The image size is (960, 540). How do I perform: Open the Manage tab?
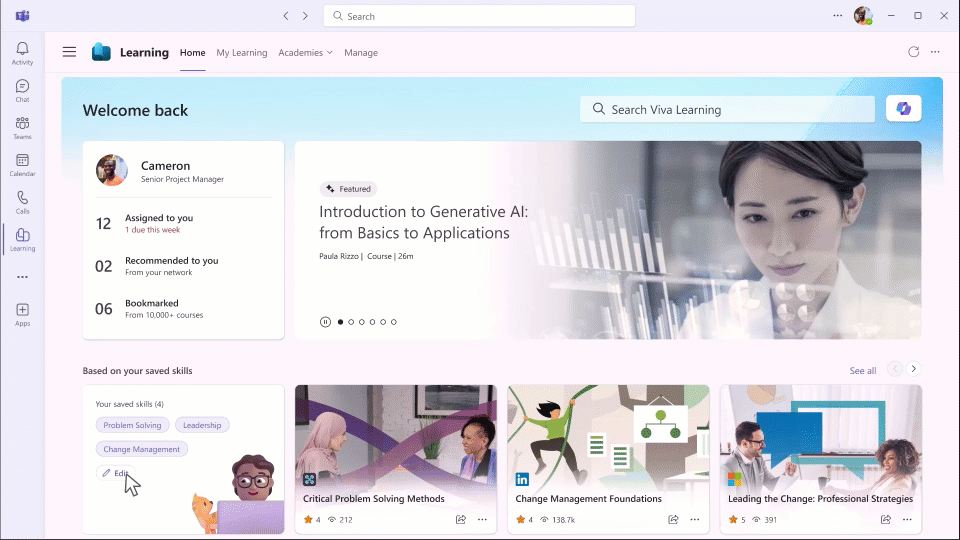click(360, 53)
